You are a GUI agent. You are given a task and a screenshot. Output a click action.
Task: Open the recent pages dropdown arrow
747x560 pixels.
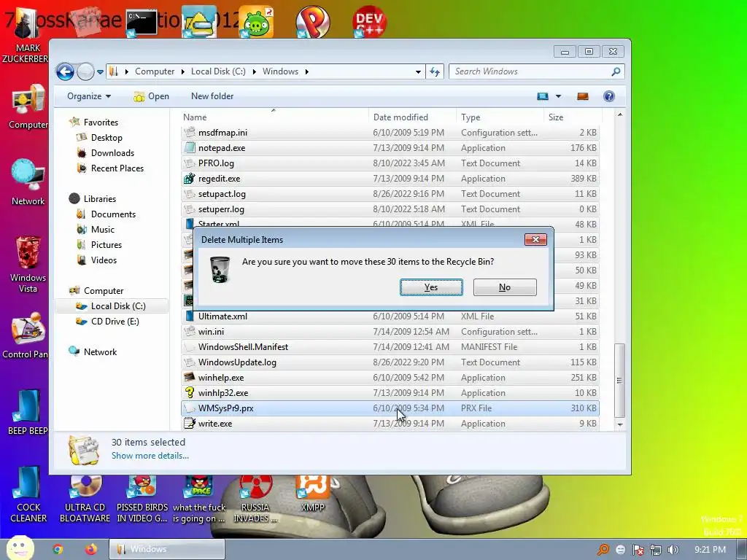point(100,72)
